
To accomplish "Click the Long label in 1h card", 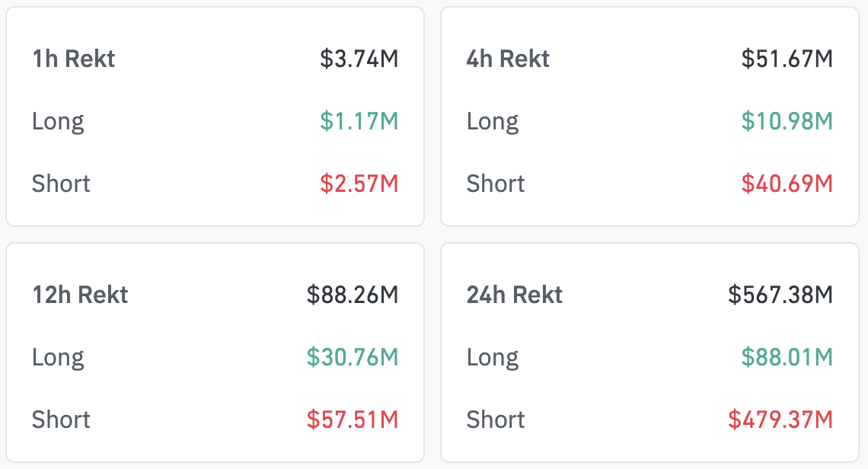I will click(58, 123).
